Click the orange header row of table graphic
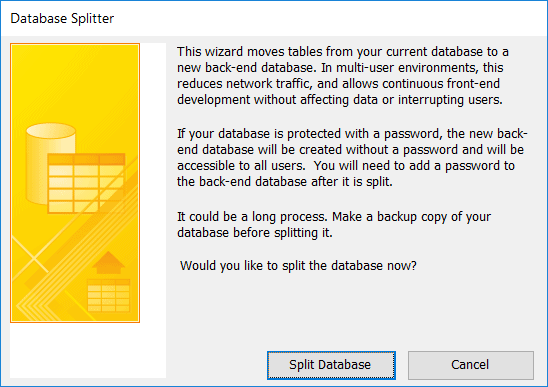The width and height of the screenshot is (548, 387). (86, 159)
